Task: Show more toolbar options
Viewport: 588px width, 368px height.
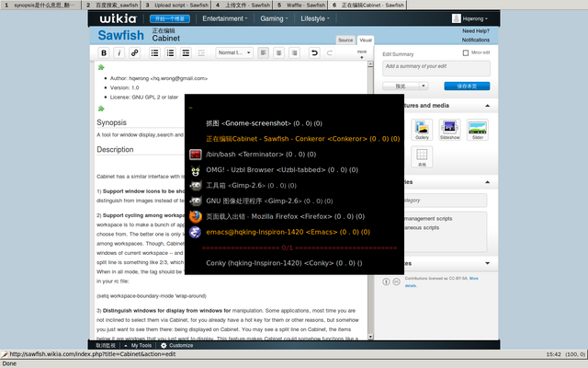Action: (361, 54)
